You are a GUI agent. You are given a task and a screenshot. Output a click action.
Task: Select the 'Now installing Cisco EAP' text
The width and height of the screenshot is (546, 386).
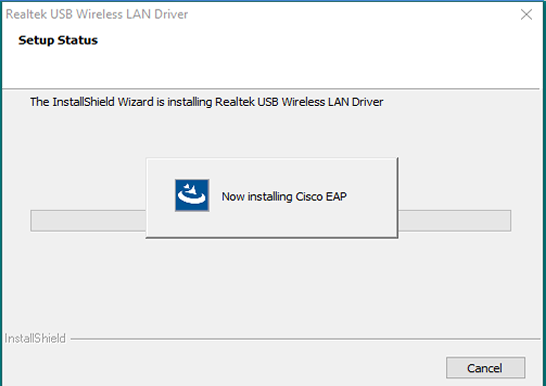click(x=284, y=197)
